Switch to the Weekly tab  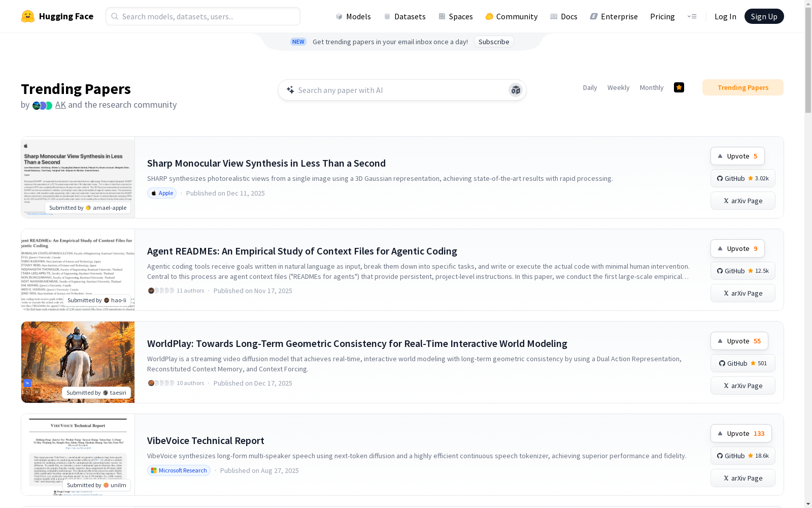pyautogui.click(x=618, y=87)
